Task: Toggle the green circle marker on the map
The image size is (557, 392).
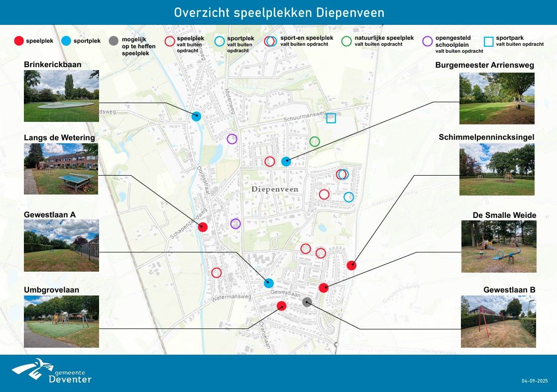Action: tap(315, 140)
